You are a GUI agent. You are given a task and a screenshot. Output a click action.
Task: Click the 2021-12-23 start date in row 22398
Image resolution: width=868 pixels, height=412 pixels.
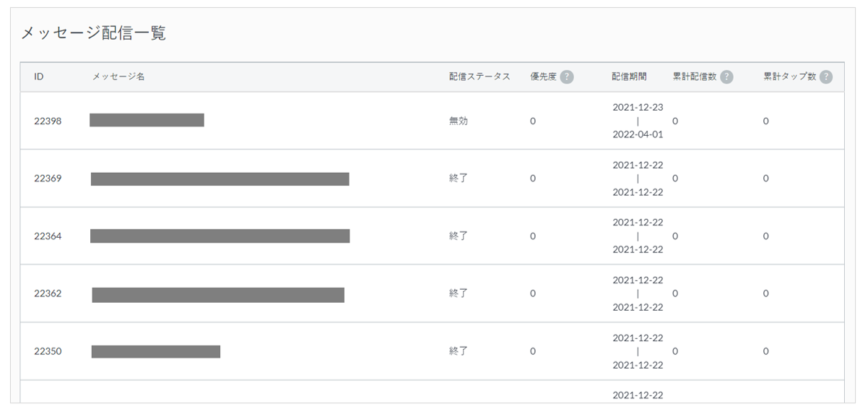[x=638, y=107]
